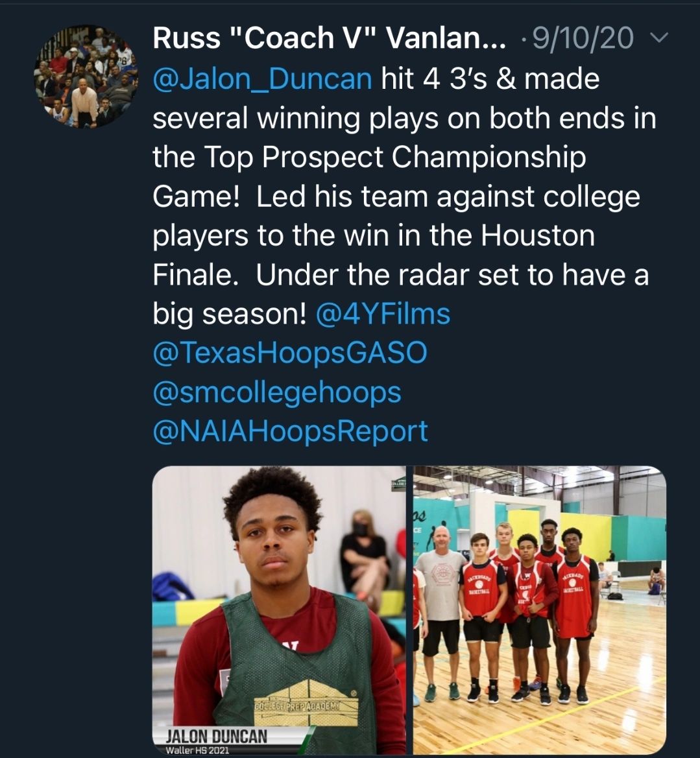Image resolution: width=700 pixels, height=758 pixels.
Task: Click the "Top Prospect Championship" text line
Action: point(368,158)
